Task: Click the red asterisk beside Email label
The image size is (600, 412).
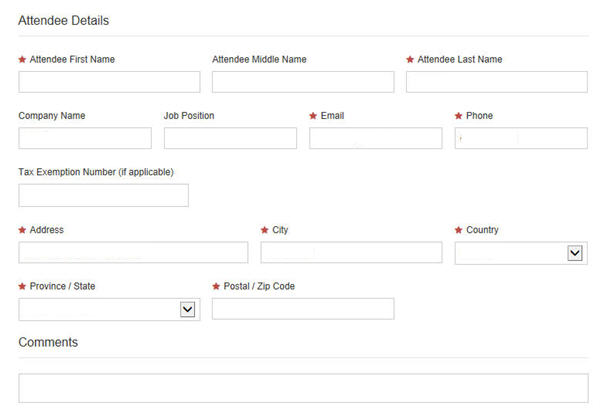Action: pos(314,116)
